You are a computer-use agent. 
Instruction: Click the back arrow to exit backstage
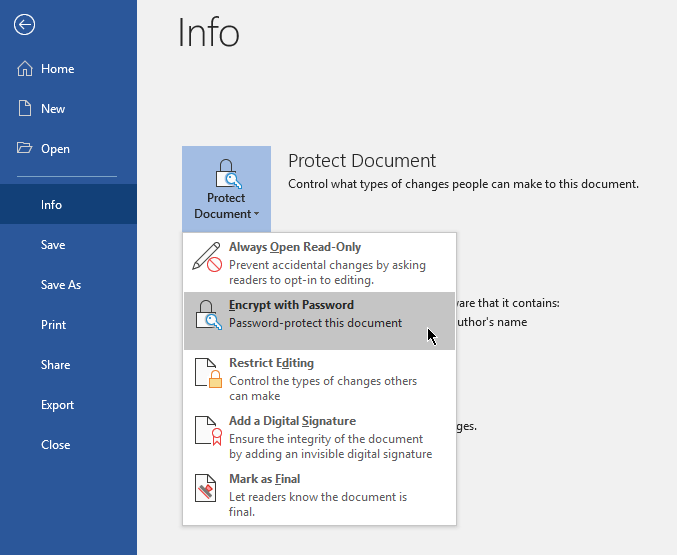point(24,25)
